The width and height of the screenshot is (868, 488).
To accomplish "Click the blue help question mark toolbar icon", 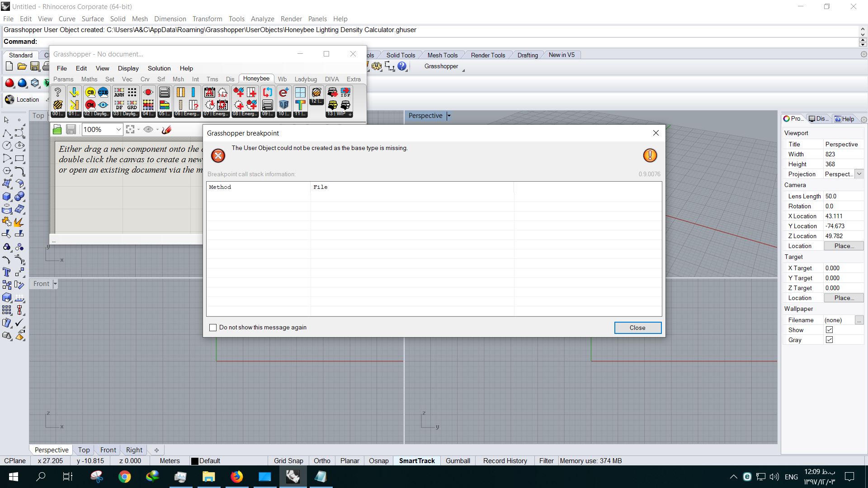I will click(x=402, y=66).
